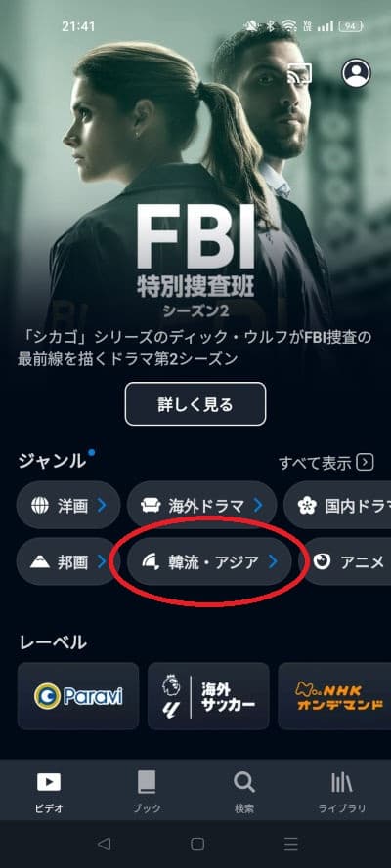The image size is (391, 868).
Task: Open the 海外サッカー label tile
Action: tap(208, 696)
